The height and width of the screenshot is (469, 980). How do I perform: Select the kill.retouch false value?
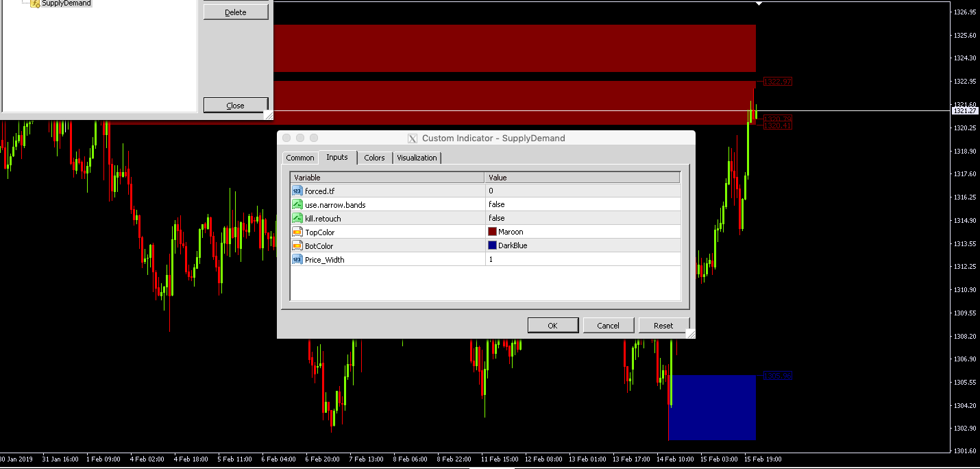[583, 218]
